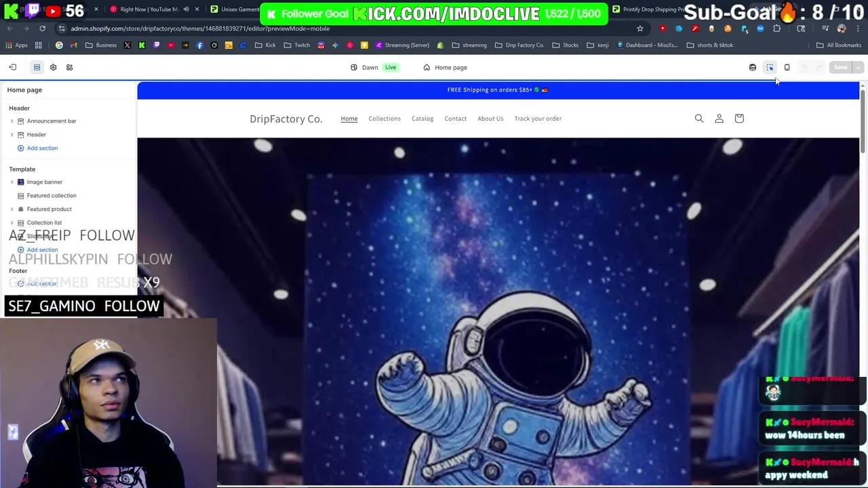Open the X bookmark icon
The height and width of the screenshot is (488, 868).
pyautogui.click(x=127, y=45)
